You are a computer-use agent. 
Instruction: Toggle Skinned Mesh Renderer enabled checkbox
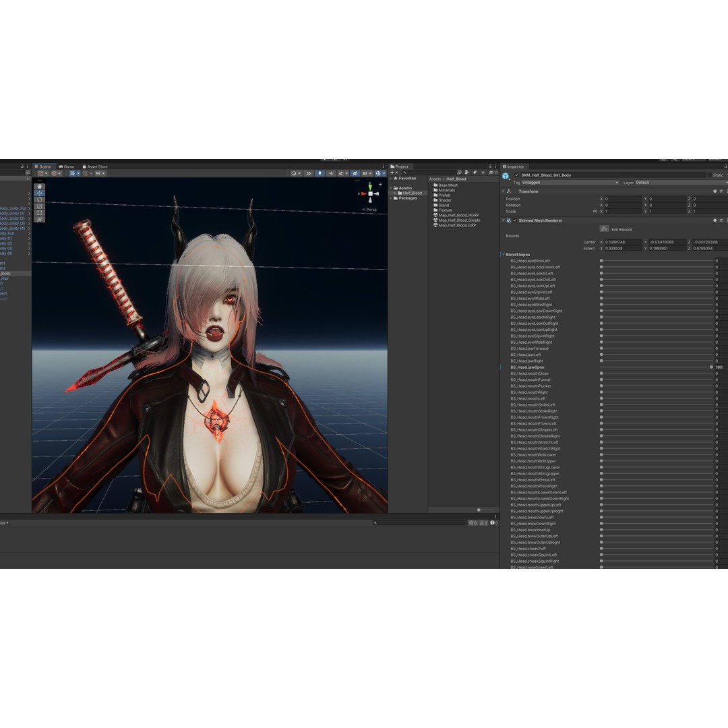(x=514, y=220)
